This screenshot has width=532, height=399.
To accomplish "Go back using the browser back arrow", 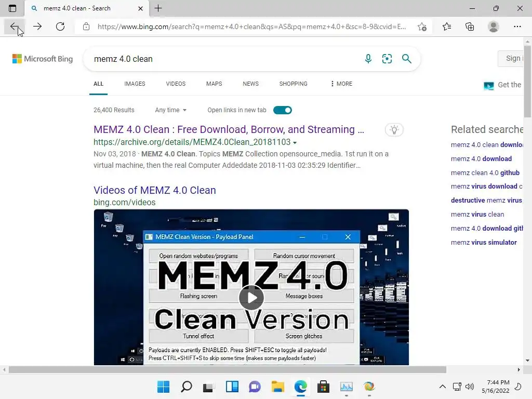I will [14, 26].
